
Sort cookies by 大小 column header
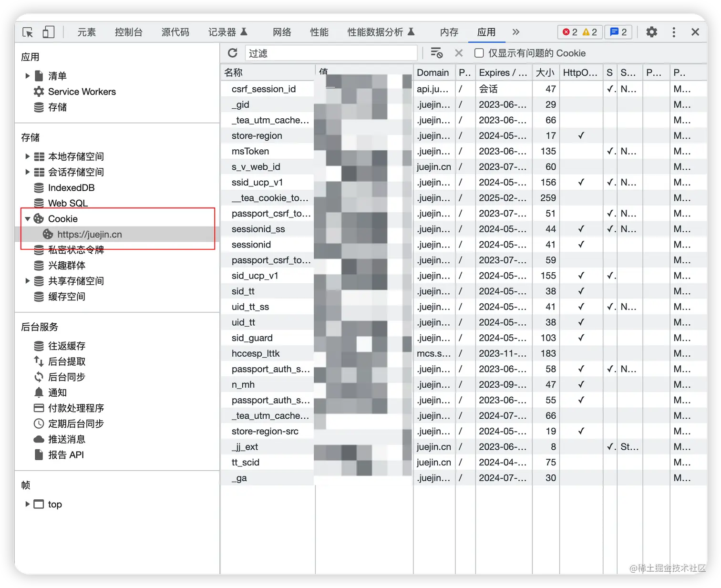545,72
